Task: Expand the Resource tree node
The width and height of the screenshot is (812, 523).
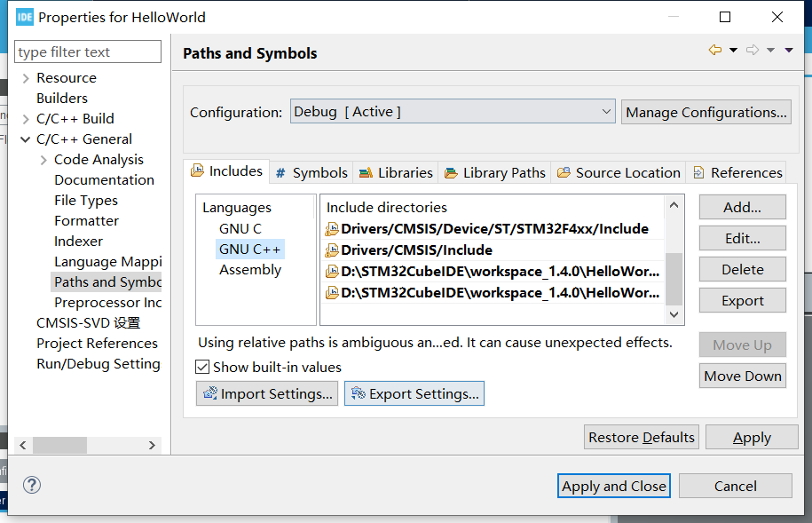Action: coord(26,78)
